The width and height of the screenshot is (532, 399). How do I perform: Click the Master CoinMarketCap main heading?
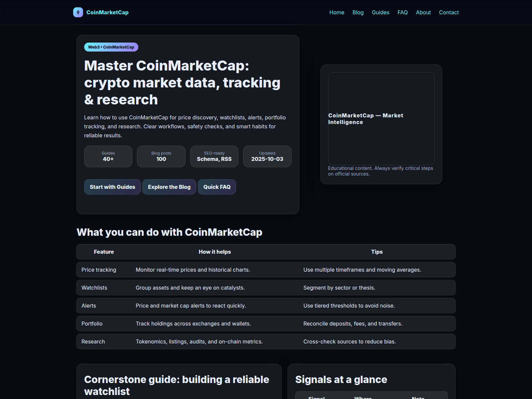tap(182, 82)
